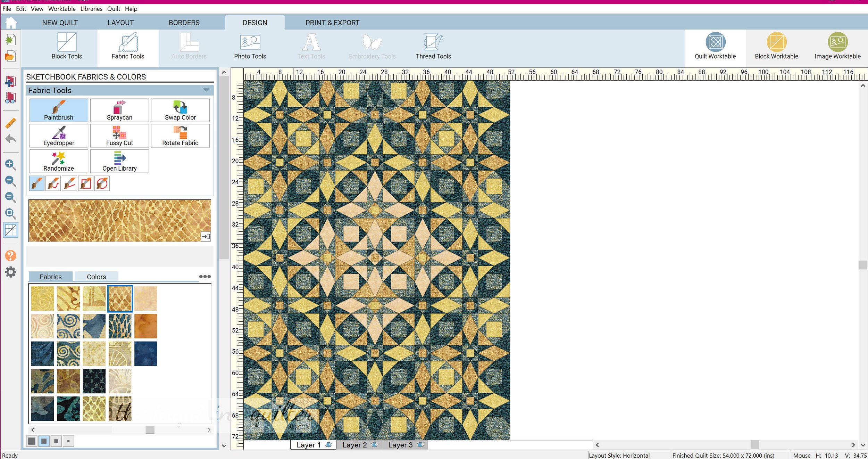The height and width of the screenshot is (459, 868).
Task: Open the Libraries menu
Action: 91,9
